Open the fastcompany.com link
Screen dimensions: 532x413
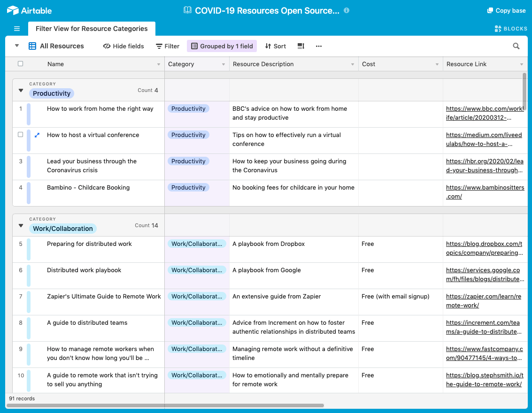coord(485,353)
